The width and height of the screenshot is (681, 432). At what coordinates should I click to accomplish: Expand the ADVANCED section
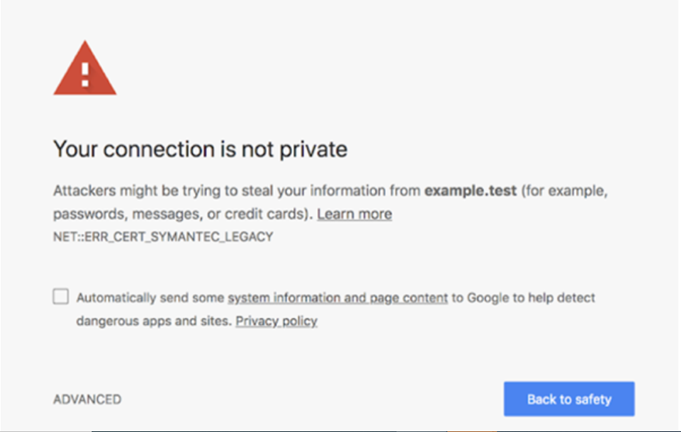87,399
